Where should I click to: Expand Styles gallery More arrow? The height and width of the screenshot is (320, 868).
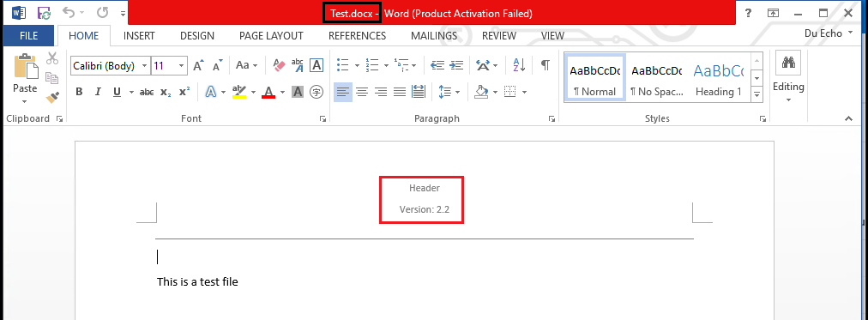(756, 94)
